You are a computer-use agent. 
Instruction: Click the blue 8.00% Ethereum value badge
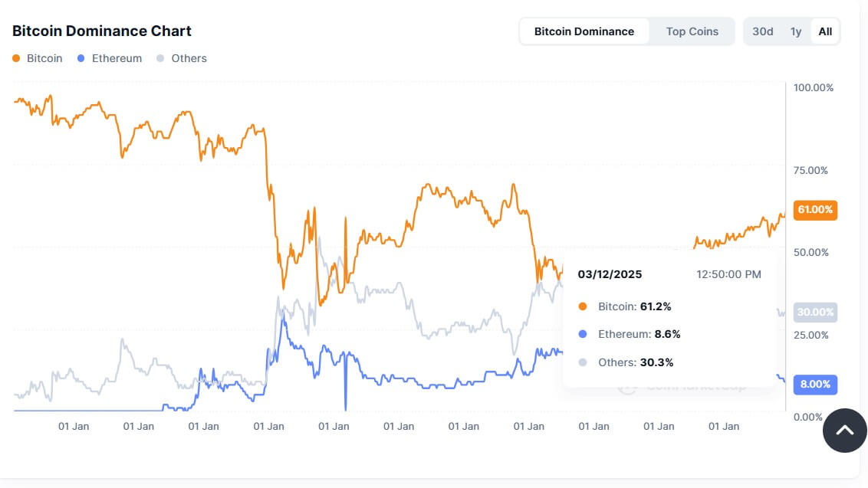[815, 384]
